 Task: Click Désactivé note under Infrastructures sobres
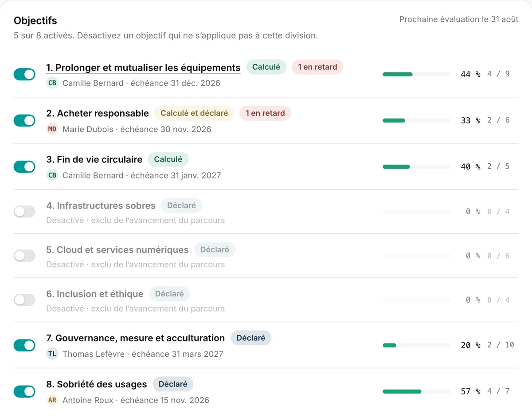pos(135,220)
